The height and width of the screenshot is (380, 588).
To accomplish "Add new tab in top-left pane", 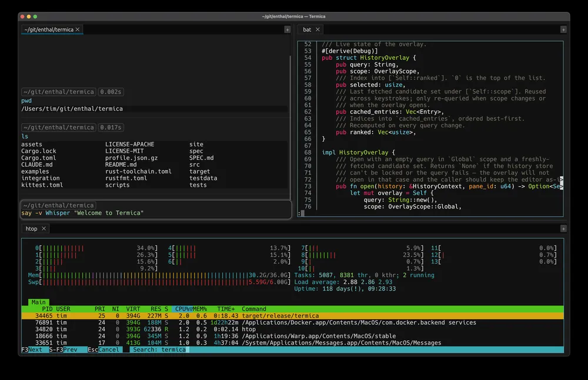I will pos(288,29).
